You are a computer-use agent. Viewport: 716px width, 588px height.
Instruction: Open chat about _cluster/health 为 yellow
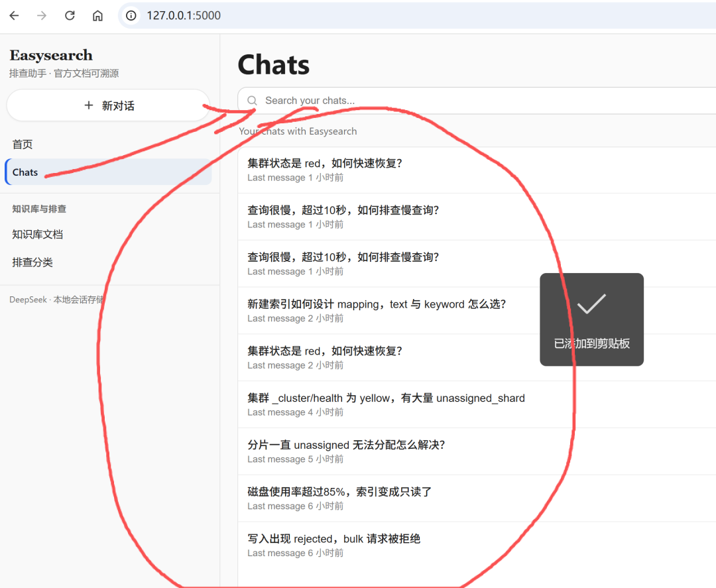(x=477, y=404)
